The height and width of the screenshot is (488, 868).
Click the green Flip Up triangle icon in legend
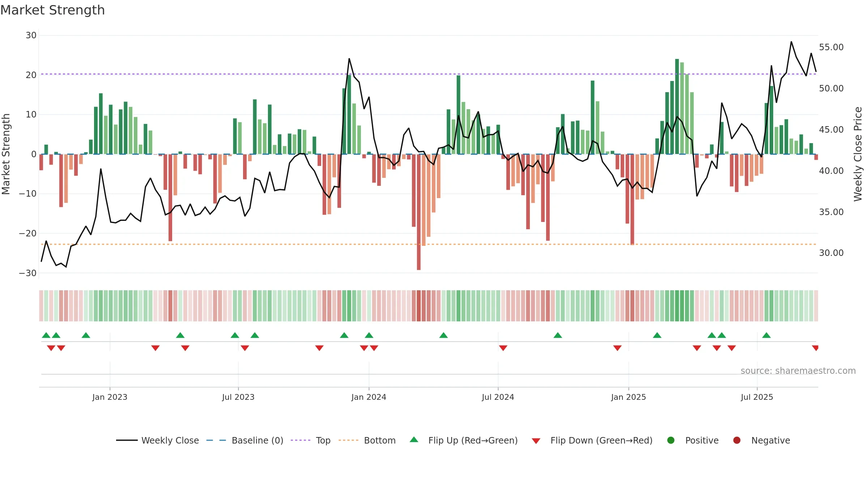point(414,440)
